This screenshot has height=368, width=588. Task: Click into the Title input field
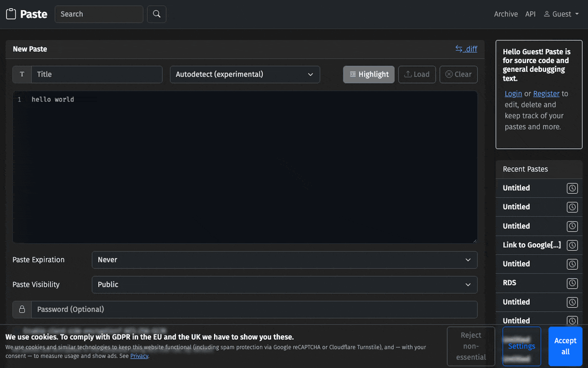coord(97,74)
